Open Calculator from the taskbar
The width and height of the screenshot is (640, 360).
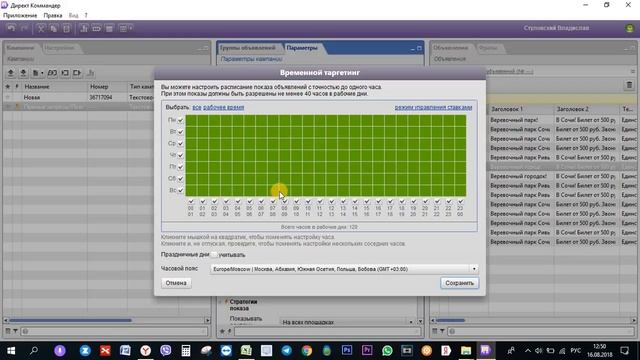[186, 351]
